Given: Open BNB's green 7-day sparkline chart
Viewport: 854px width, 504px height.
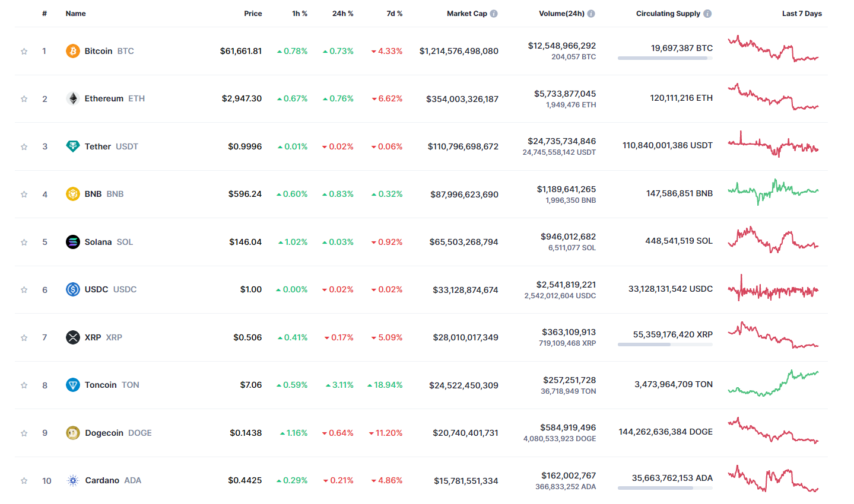Looking at the screenshot, I should [773, 192].
